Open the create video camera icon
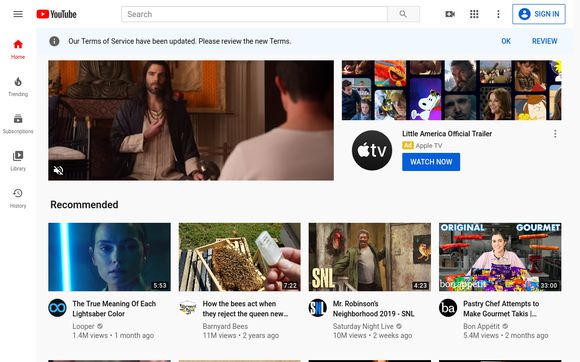Viewport: 580px width, 362px height. click(x=450, y=14)
